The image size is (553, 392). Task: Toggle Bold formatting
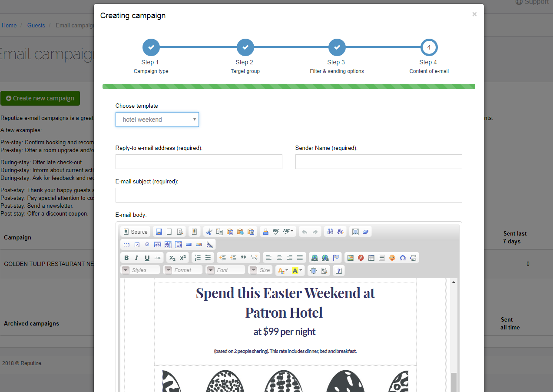pyautogui.click(x=126, y=258)
